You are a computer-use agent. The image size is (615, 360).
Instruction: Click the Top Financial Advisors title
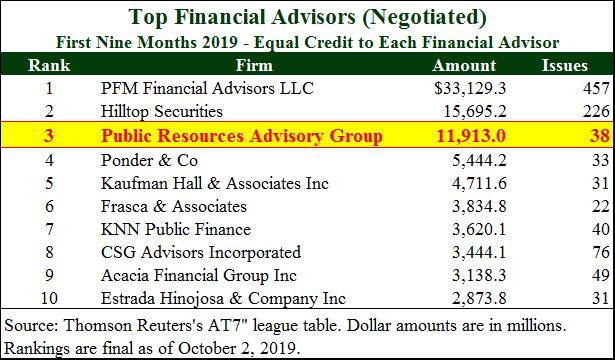tap(308, 17)
